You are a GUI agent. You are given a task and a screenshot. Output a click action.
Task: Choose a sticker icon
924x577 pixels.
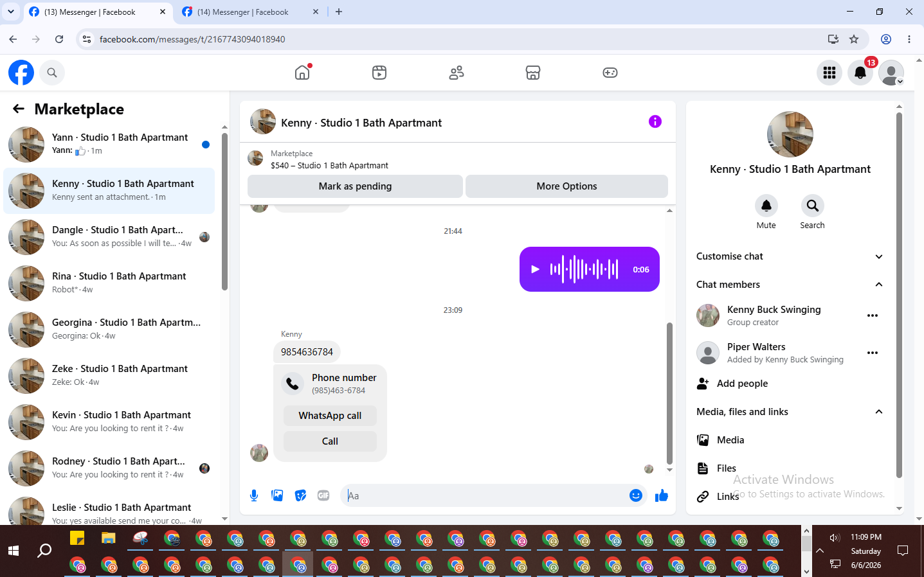[x=300, y=495]
